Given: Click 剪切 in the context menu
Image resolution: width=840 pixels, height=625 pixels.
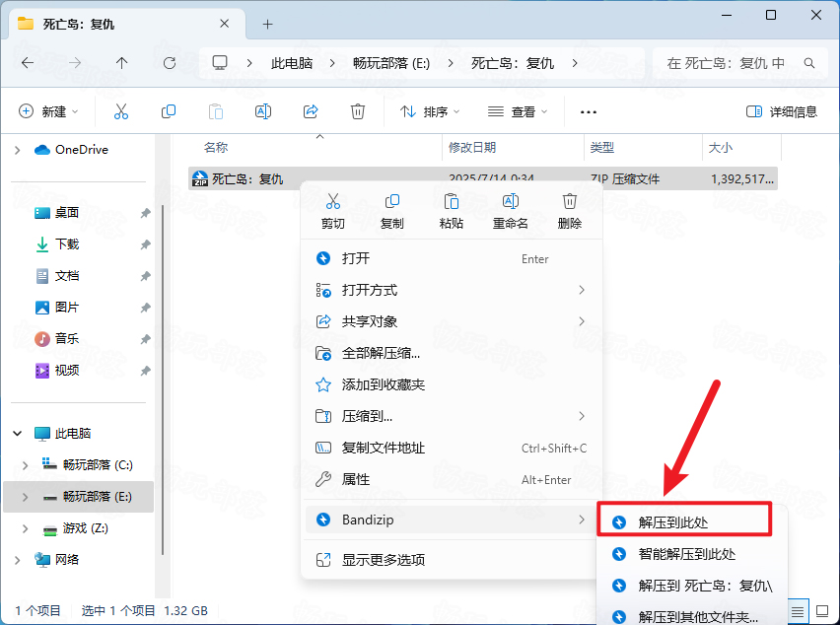Looking at the screenshot, I should (332, 211).
